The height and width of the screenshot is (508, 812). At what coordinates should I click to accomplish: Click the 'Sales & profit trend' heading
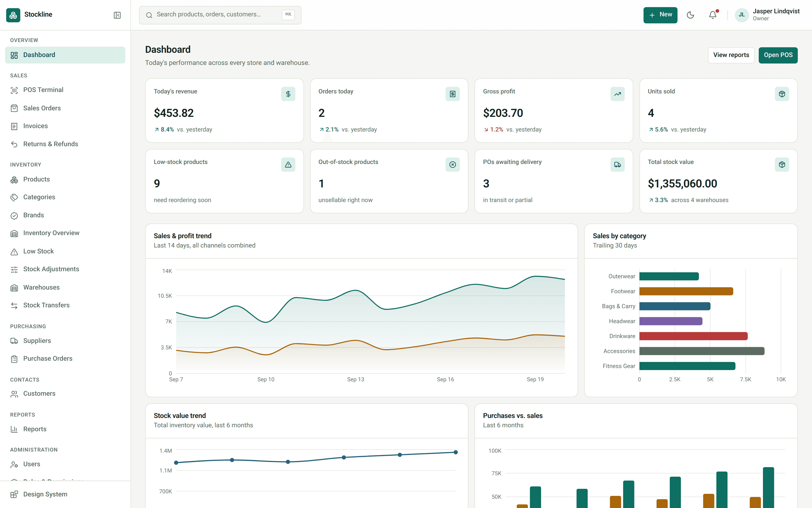pos(182,236)
